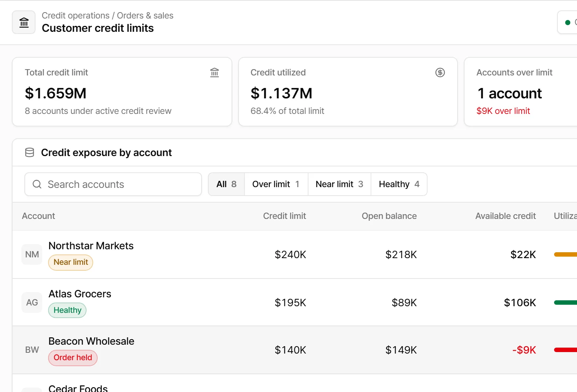Screen dimensions: 577x392
Task: Click the -$9K available credit value
Action: 524,350
